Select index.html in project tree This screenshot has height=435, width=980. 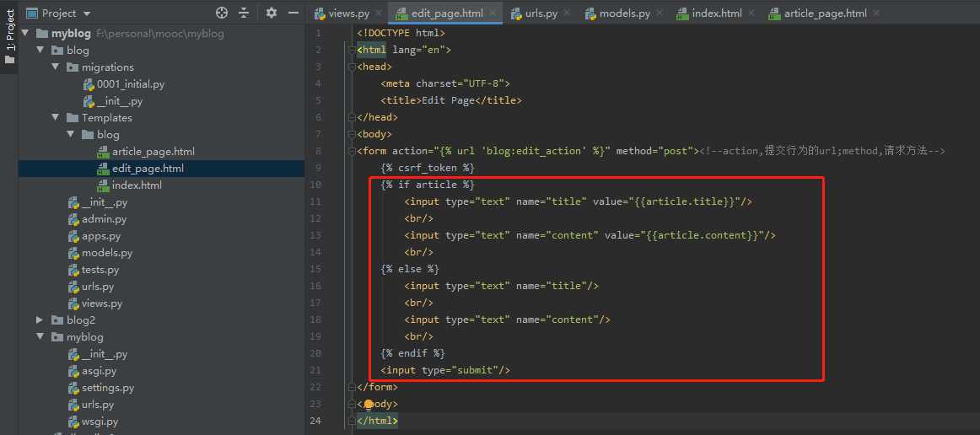[x=137, y=185]
